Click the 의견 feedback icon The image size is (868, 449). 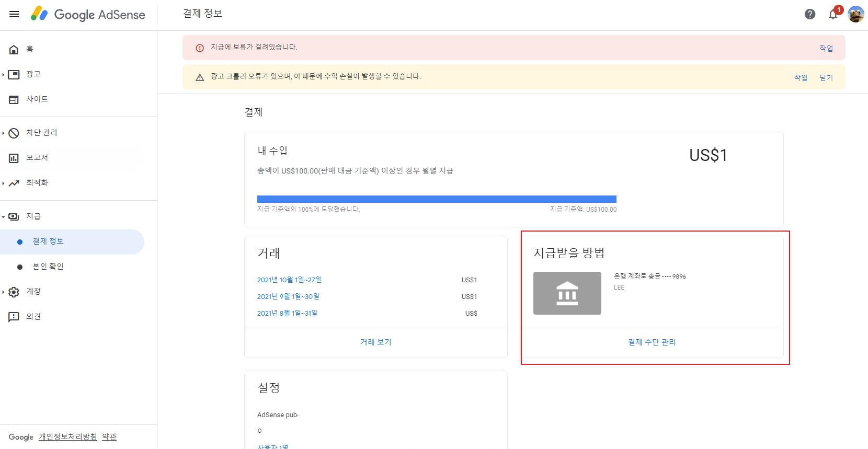click(x=14, y=317)
